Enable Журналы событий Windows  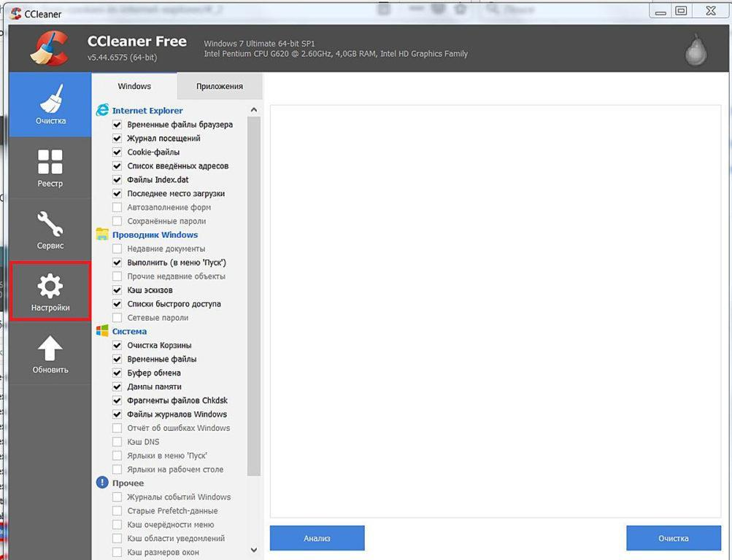(x=117, y=497)
